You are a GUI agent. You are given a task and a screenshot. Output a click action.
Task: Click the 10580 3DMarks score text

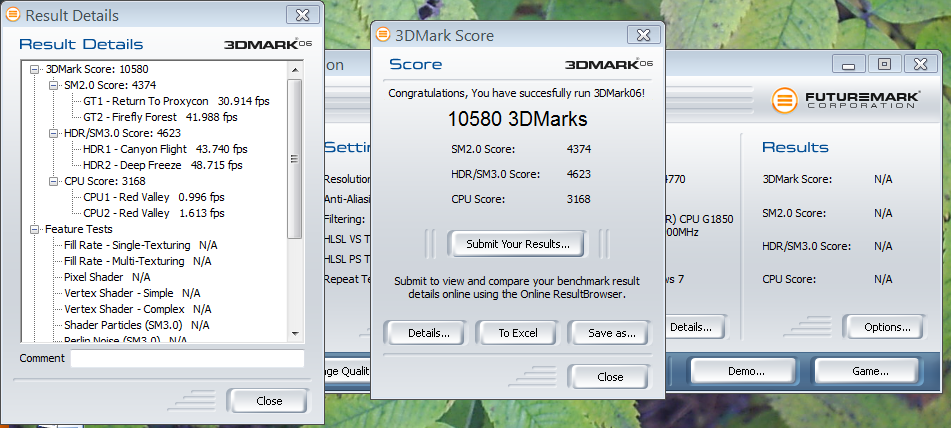[x=517, y=119]
